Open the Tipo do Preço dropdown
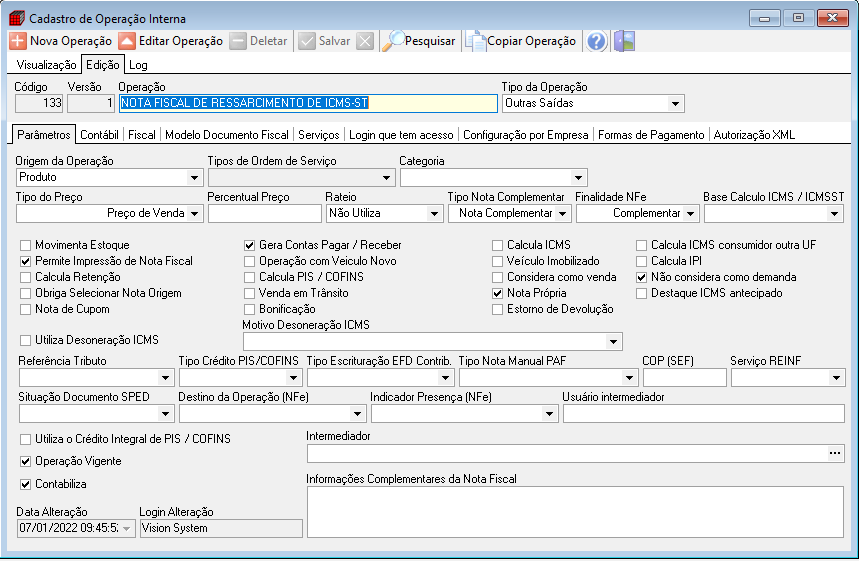 click(194, 214)
